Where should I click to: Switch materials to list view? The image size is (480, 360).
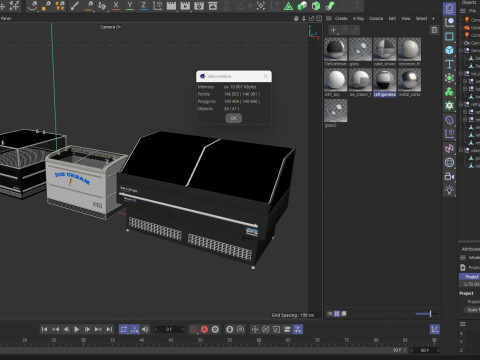click(330, 313)
